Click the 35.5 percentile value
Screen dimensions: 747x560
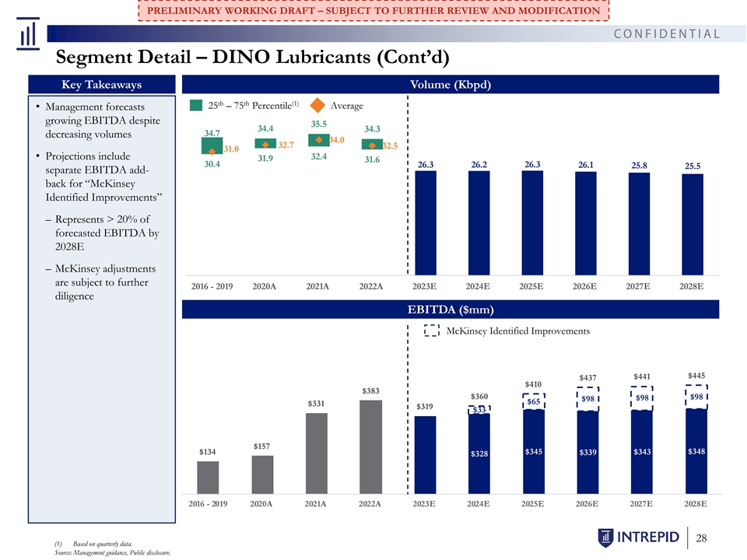coord(319,124)
